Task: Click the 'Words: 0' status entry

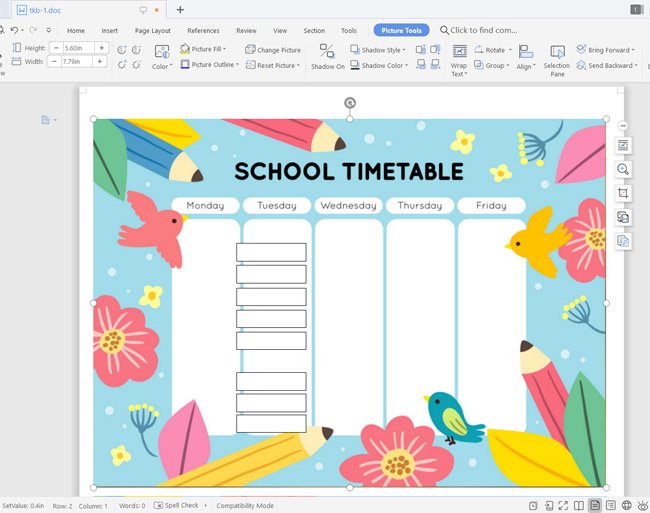Action: click(x=132, y=506)
